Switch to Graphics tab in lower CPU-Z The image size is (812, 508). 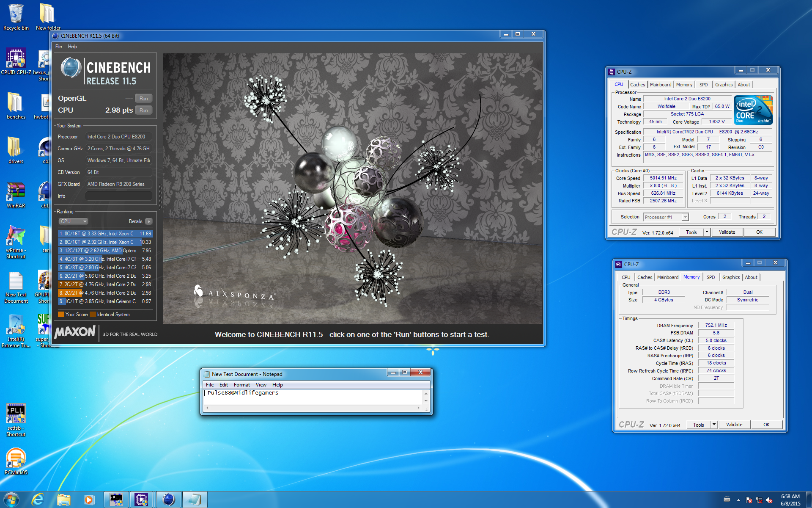coord(731,277)
